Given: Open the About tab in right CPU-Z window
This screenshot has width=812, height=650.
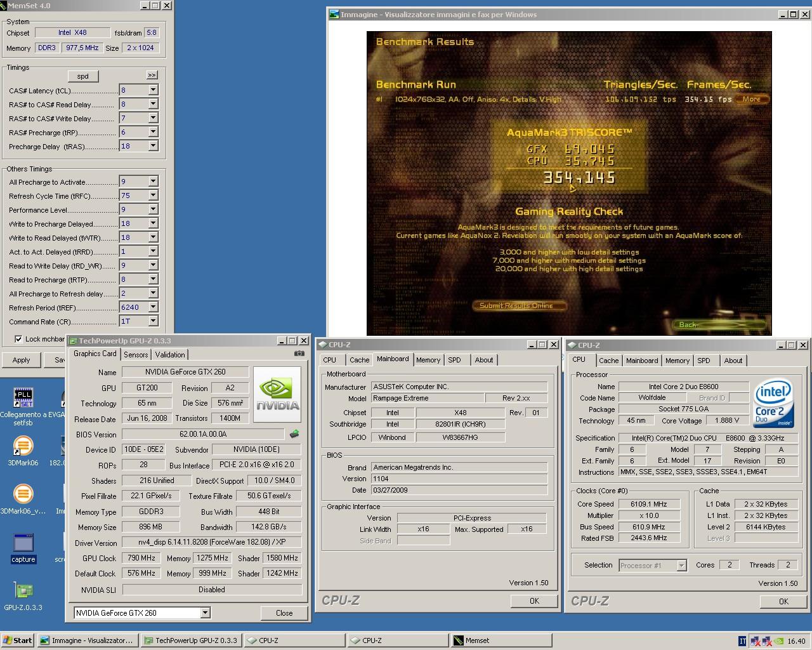Looking at the screenshot, I should tap(733, 361).
